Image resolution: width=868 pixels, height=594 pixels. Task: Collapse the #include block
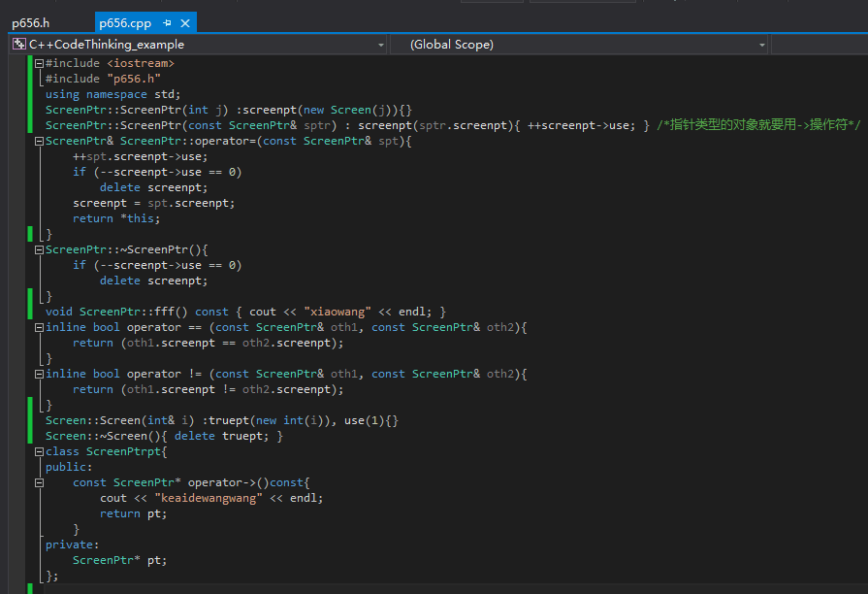[39, 63]
